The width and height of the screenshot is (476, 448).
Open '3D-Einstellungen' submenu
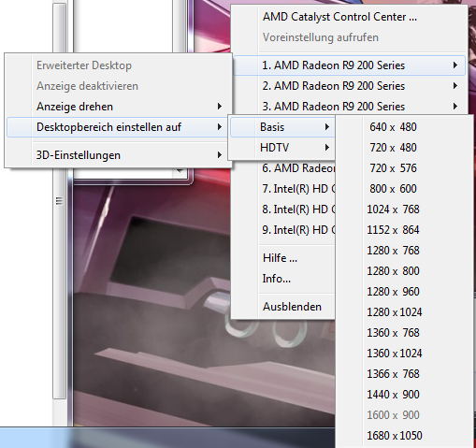pyautogui.click(x=118, y=155)
